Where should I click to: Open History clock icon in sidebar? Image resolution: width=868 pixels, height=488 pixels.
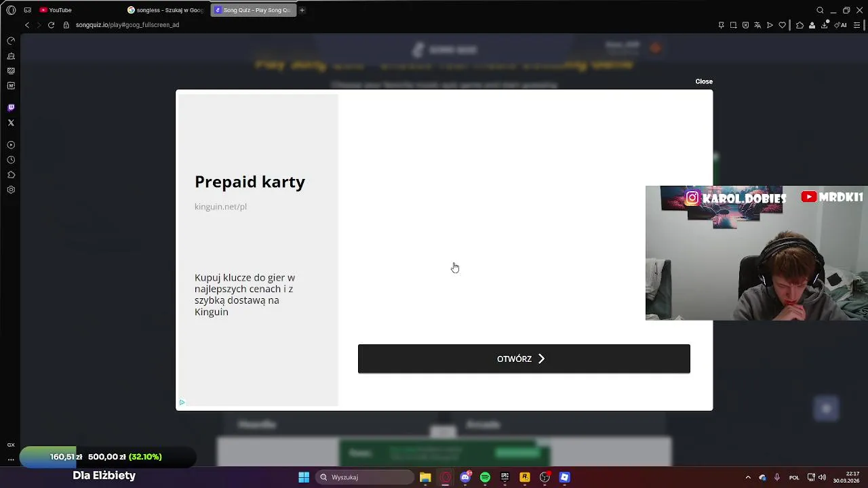pyautogui.click(x=11, y=160)
